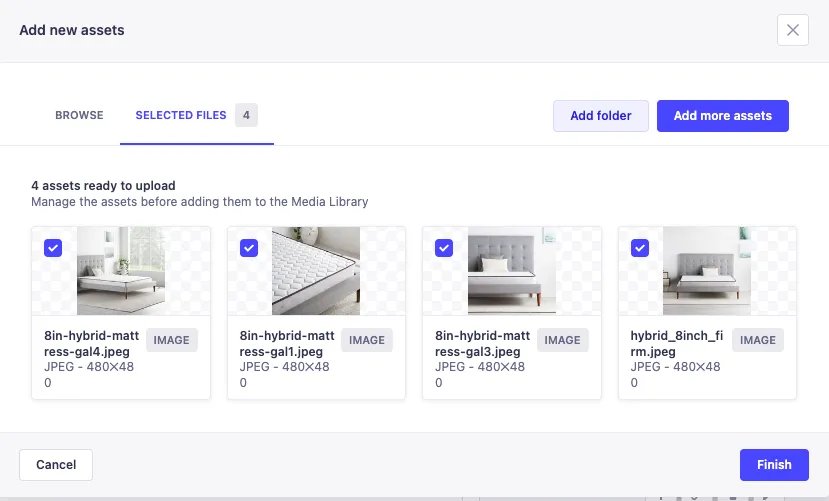The height and width of the screenshot is (501, 829).
Task: Close the Add new assets dialog
Action: [792, 30]
